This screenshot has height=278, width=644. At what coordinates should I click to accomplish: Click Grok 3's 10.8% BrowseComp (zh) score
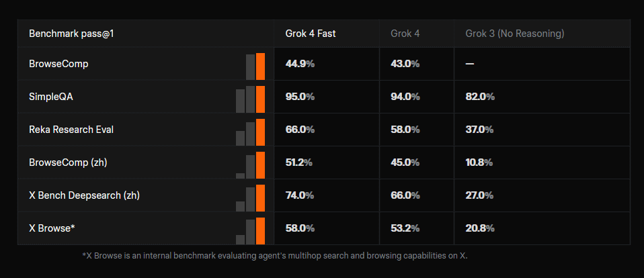coord(479,163)
